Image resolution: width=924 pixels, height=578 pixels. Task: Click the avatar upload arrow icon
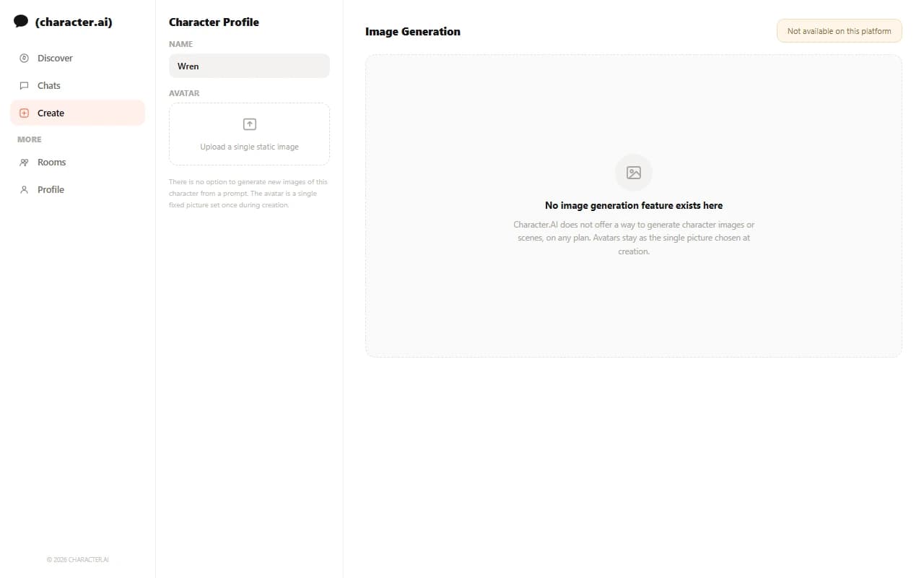250,124
